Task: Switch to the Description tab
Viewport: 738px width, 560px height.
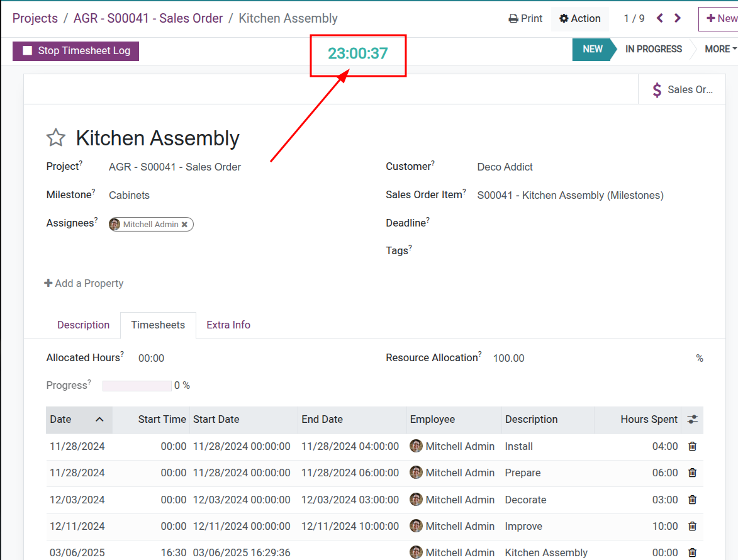Action: tap(83, 325)
